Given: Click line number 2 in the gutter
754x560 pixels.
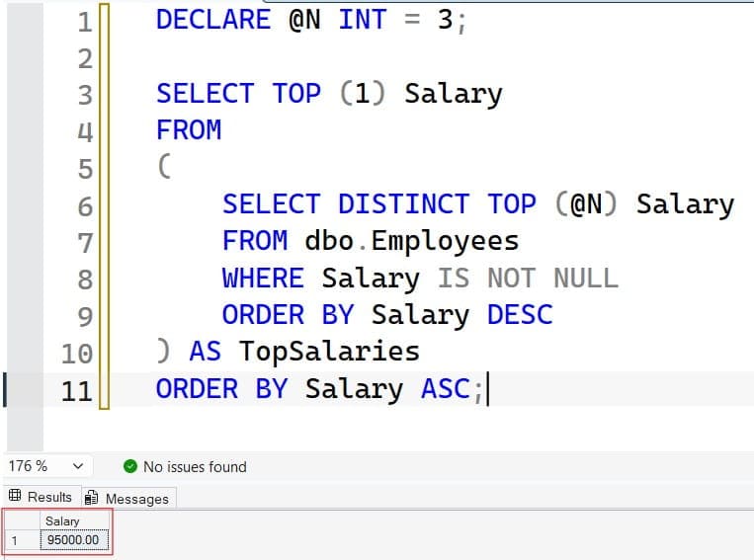Looking at the screenshot, I should (x=85, y=58).
